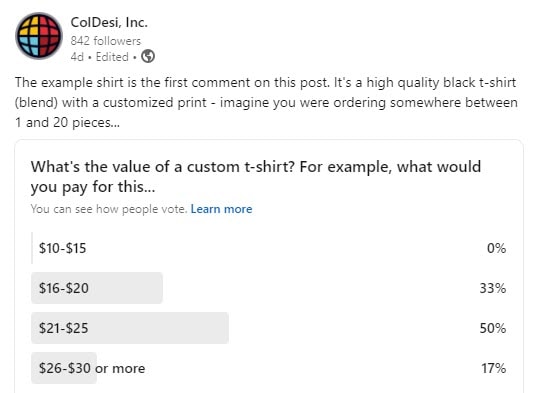Click the '1 and 20 pieces...' text line
This screenshot has height=393, width=538.
coord(68,123)
